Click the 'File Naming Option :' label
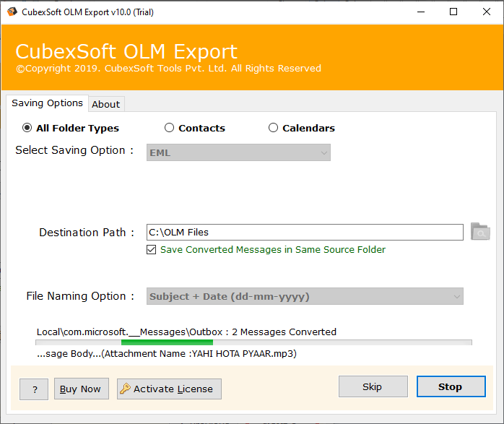The height and width of the screenshot is (424, 504). 80,296
